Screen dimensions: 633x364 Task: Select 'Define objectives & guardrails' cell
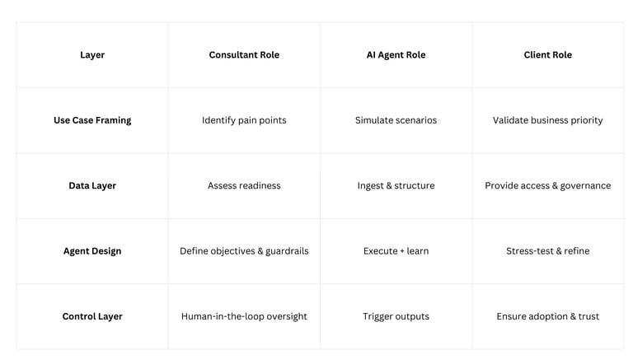click(244, 251)
